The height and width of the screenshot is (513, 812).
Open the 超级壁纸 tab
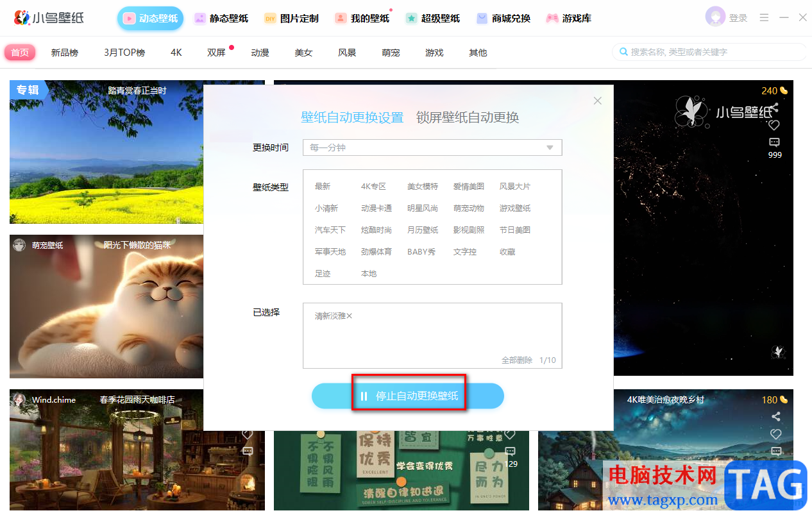pyautogui.click(x=433, y=19)
